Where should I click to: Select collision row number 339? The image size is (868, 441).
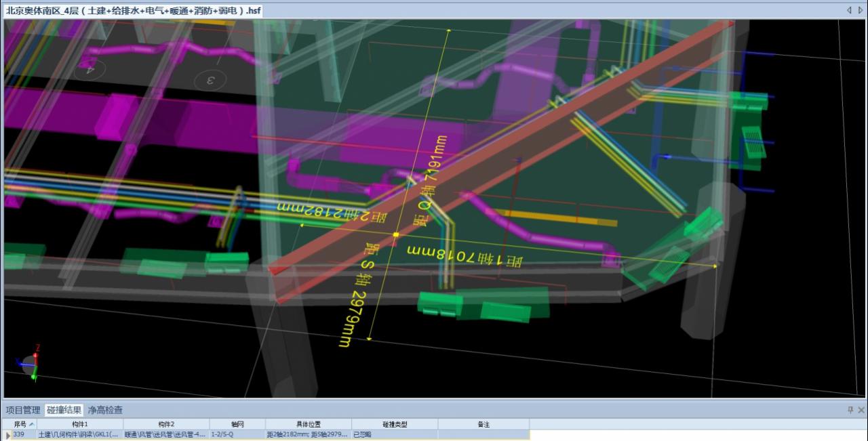19,434
